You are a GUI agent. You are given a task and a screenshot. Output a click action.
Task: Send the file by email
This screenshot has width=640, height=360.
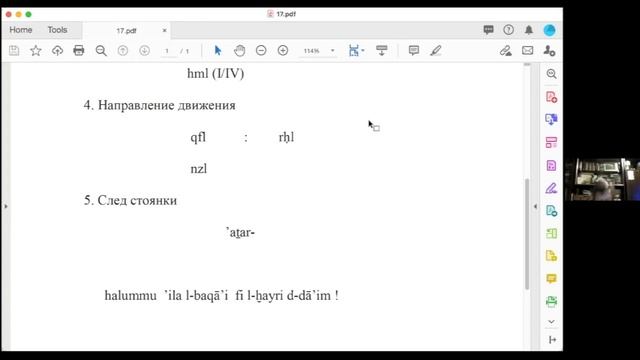tap(527, 51)
